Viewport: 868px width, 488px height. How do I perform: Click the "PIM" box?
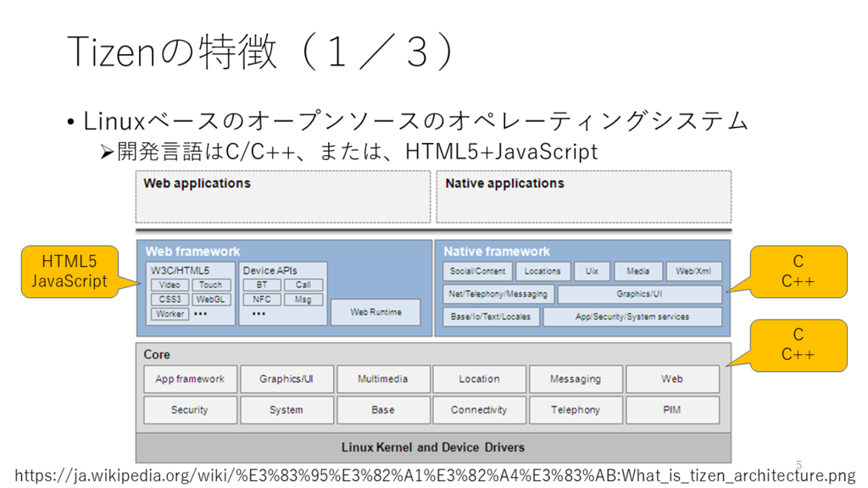coord(672,410)
